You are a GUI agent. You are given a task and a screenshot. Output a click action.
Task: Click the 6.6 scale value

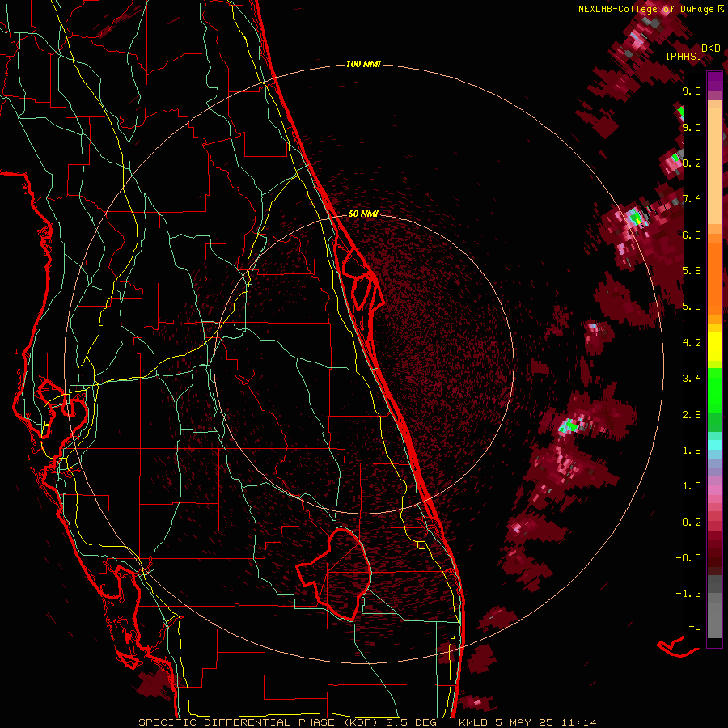pos(692,235)
